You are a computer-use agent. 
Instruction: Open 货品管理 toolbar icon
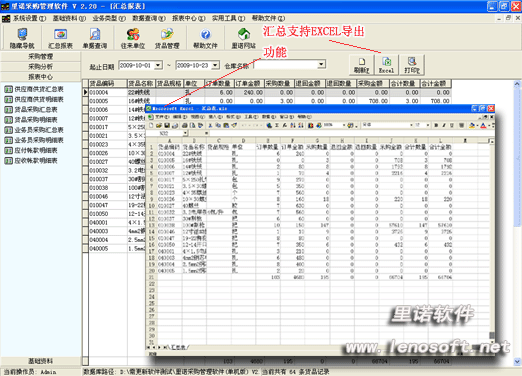pyautogui.click(x=167, y=39)
